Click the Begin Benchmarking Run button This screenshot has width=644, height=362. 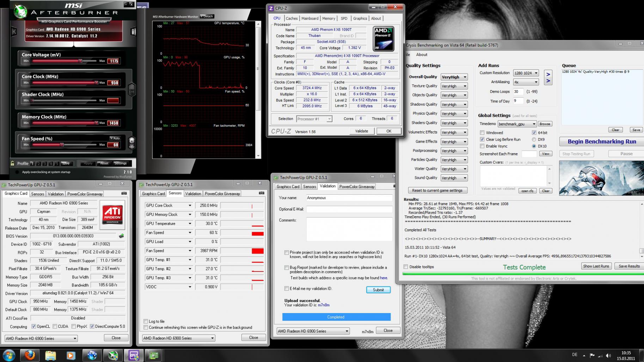(x=602, y=142)
